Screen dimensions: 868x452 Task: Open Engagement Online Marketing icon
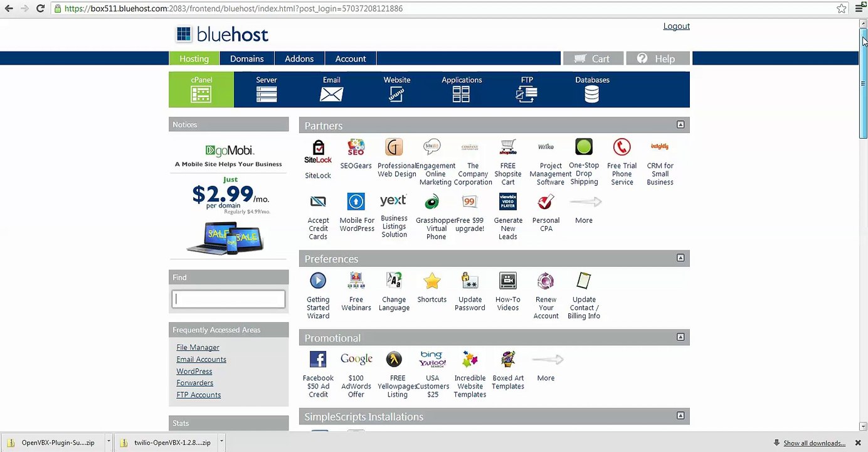tap(432, 148)
